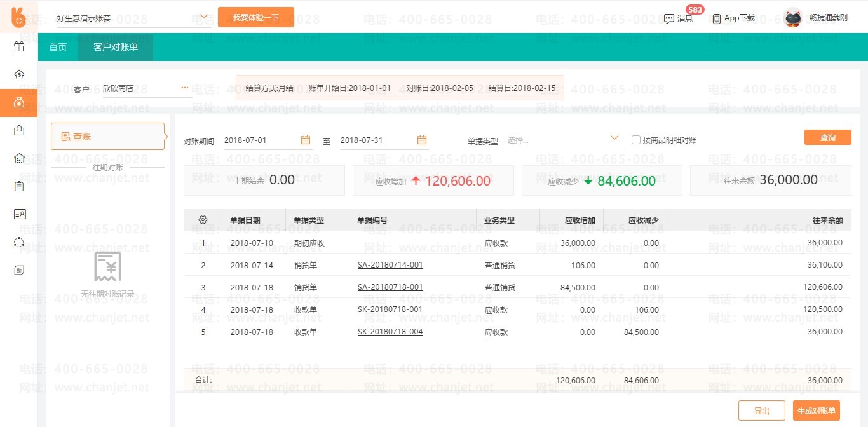Image resolution: width=868 pixels, height=427 pixels.
Task: Open calendar picker for end date 2018-07-31
Action: pyautogui.click(x=421, y=140)
